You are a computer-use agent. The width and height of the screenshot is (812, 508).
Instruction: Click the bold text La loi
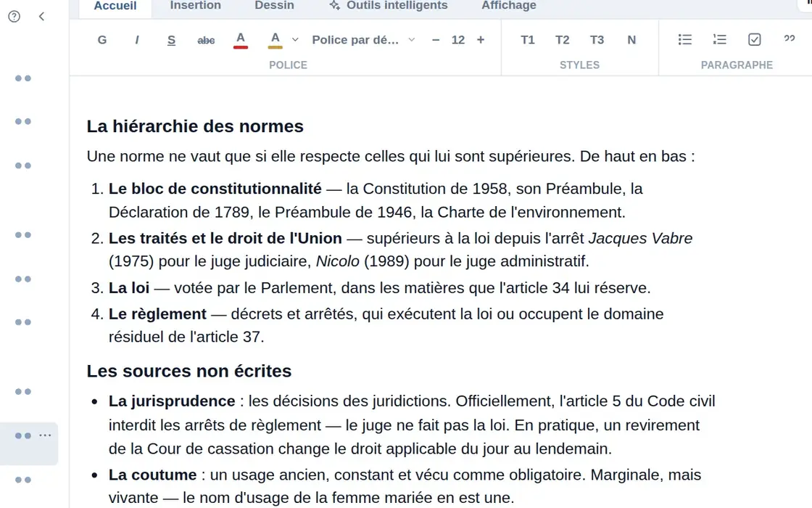click(x=129, y=287)
